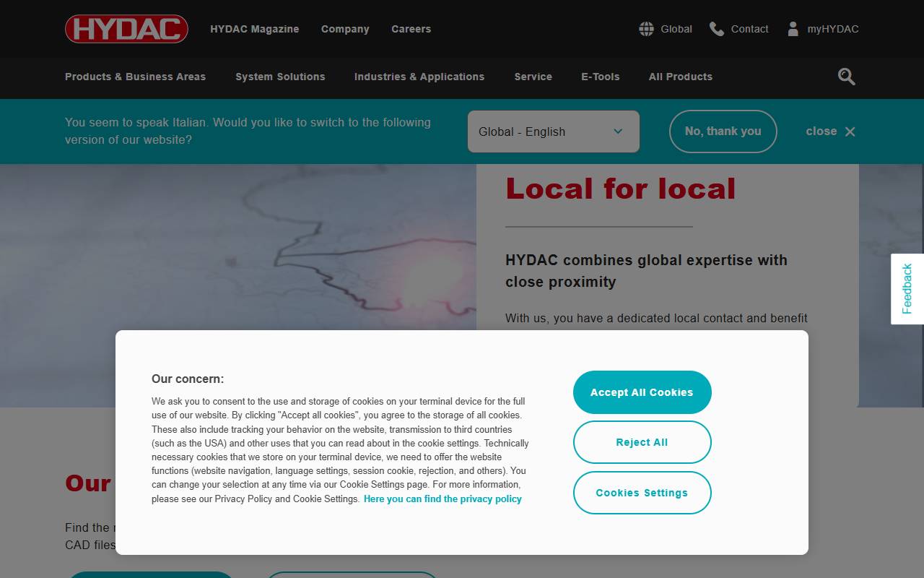
Task: Open Industries & Applications menu
Action: pos(419,77)
